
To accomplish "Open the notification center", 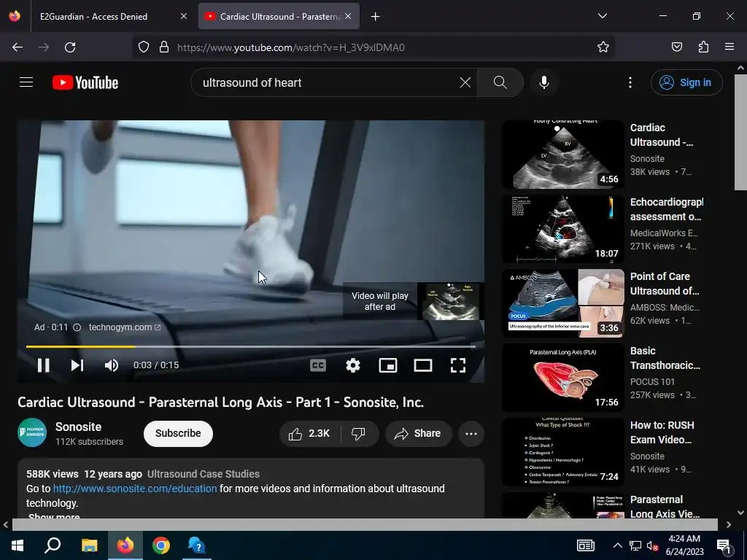I will (x=724, y=545).
